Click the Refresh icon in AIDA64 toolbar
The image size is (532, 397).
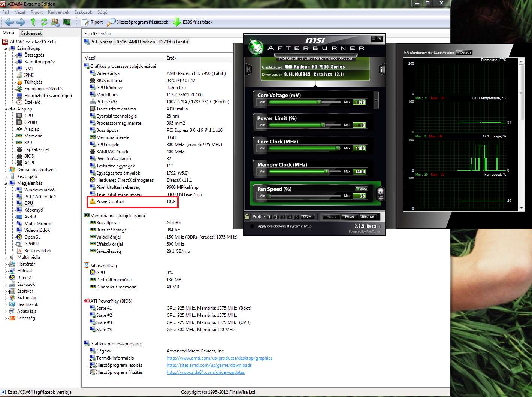click(x=44, y=22)
